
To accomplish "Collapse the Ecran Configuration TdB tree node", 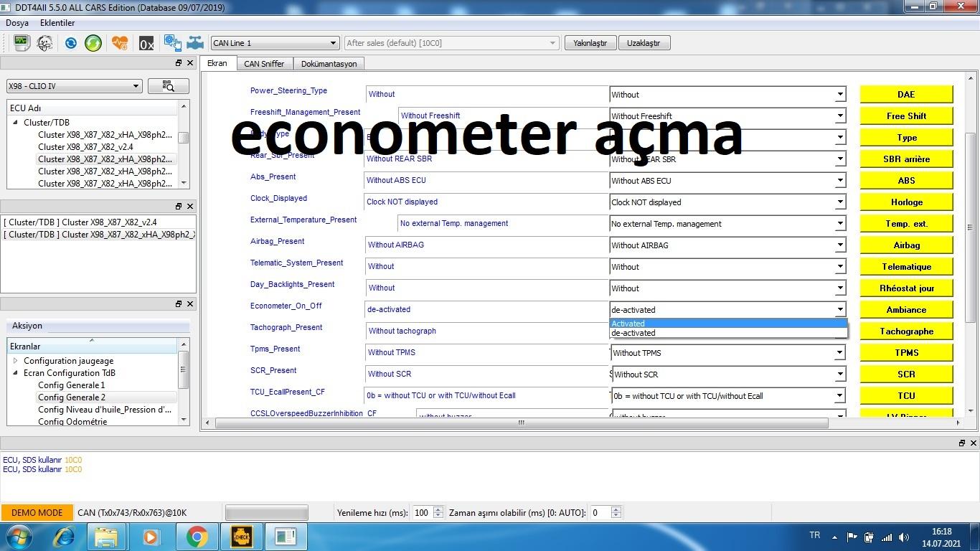I will [x=16, y=373].
